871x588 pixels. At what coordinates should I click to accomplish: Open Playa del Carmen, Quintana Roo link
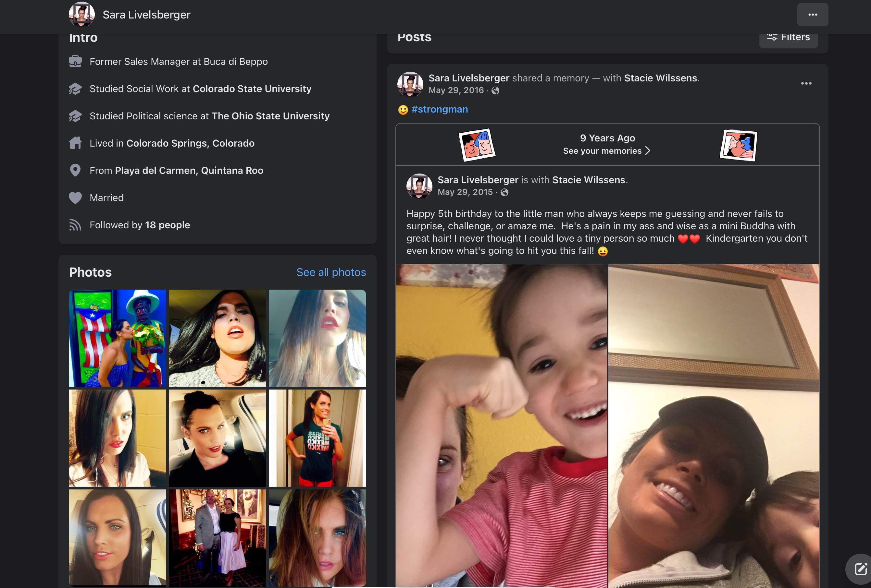(x=189, y=170)
